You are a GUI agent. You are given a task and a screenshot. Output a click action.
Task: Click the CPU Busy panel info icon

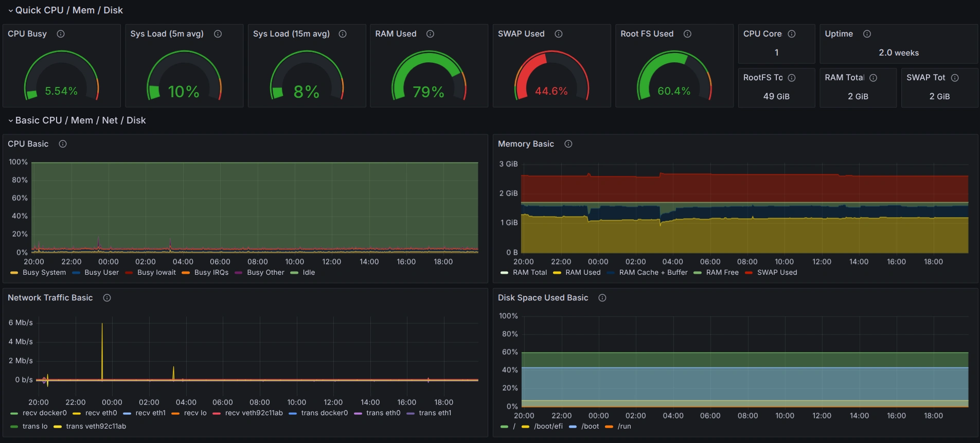[61, 34]
